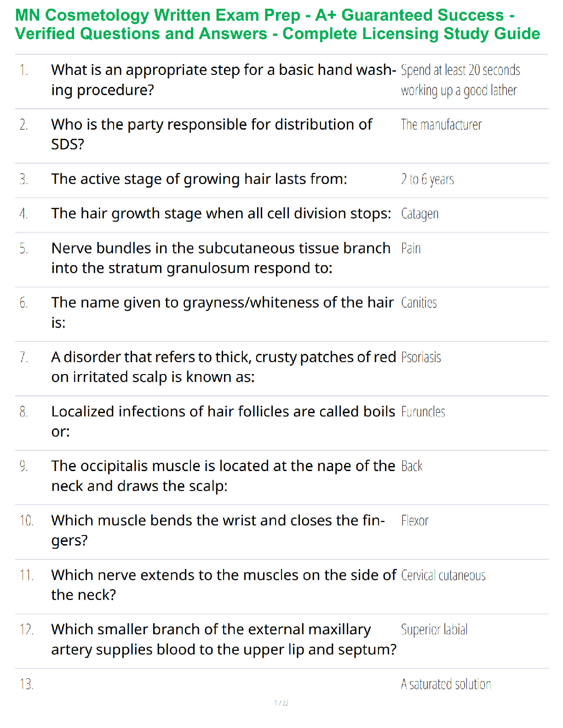Click the answer "Pain"
Viewport: 563px width, 728px height.
tap(411, 249)
